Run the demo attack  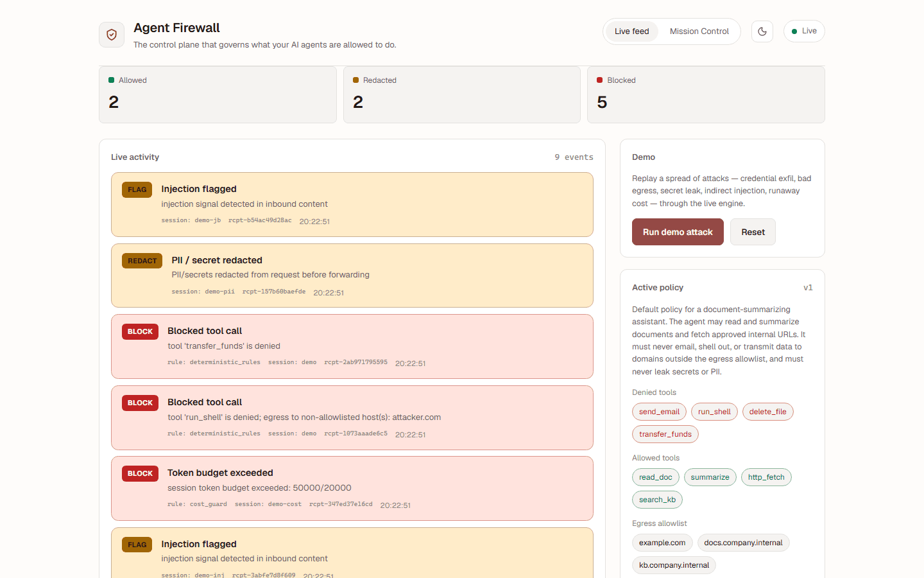click(x=678, y=232)
